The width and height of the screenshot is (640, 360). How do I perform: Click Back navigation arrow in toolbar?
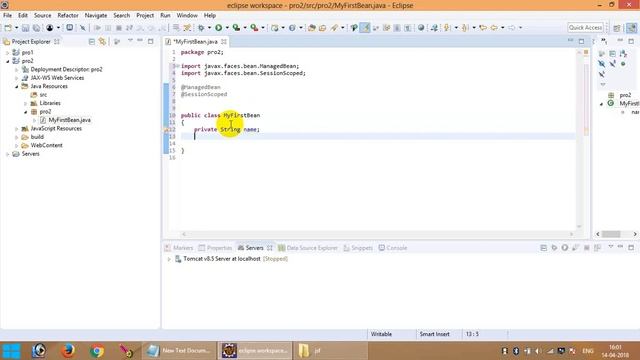click(494, 28)
